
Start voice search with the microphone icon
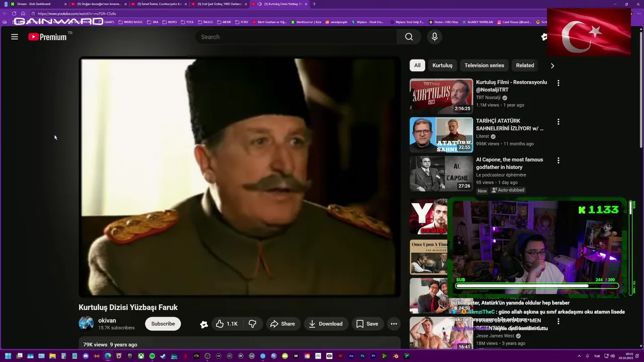435,37
